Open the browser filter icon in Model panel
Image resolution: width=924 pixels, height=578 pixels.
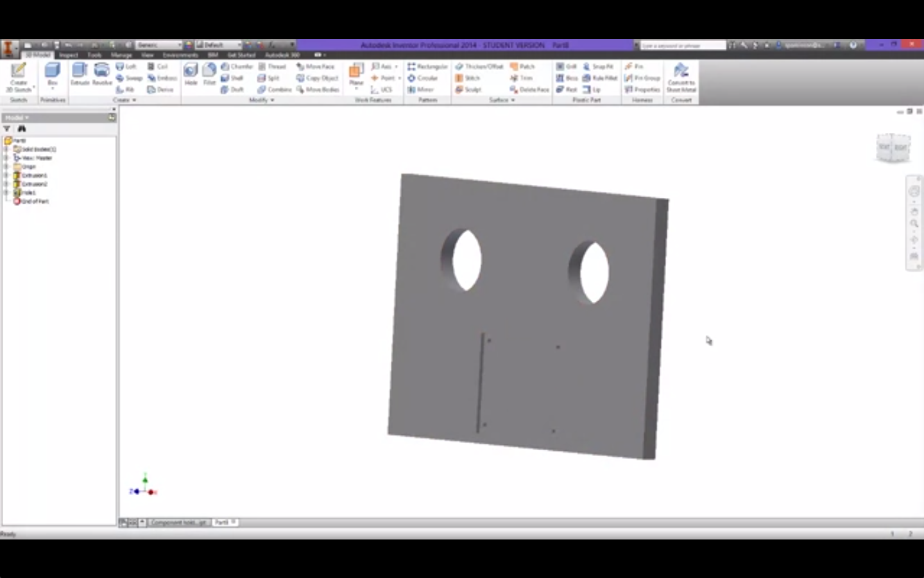click(x=7, y=129)
